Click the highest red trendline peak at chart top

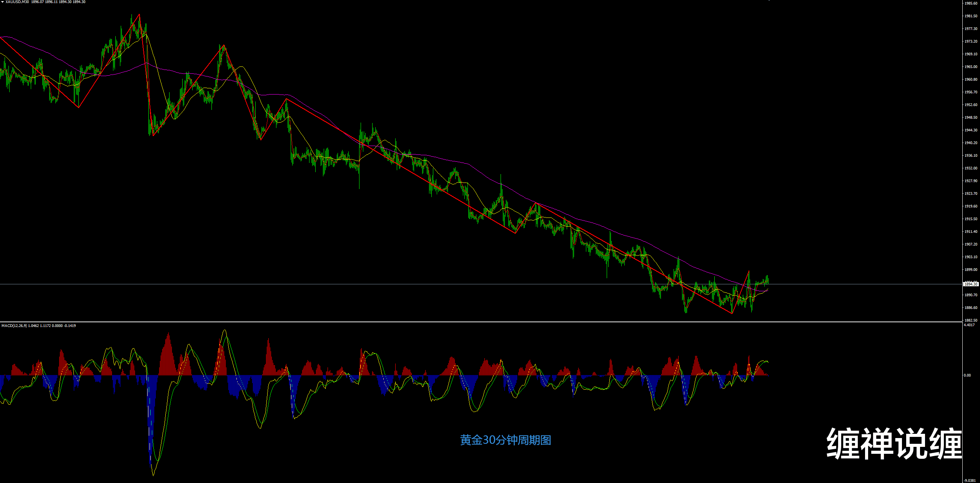(139, 15)
